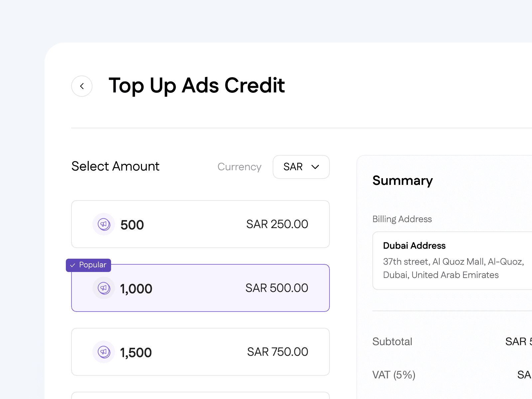532x399 pixels.
Task: Choose the 1,500 credits option
Action: (200, 352)
